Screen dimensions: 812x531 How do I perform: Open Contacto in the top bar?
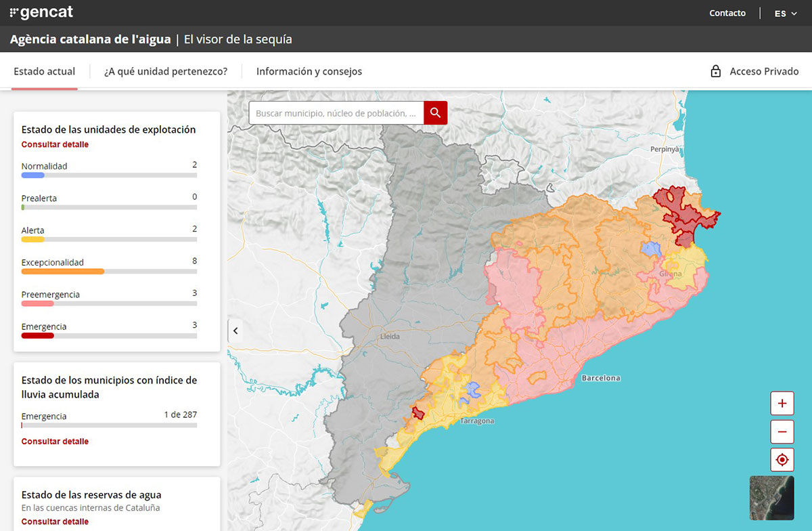pyautogui.click(x=727, y=13)
